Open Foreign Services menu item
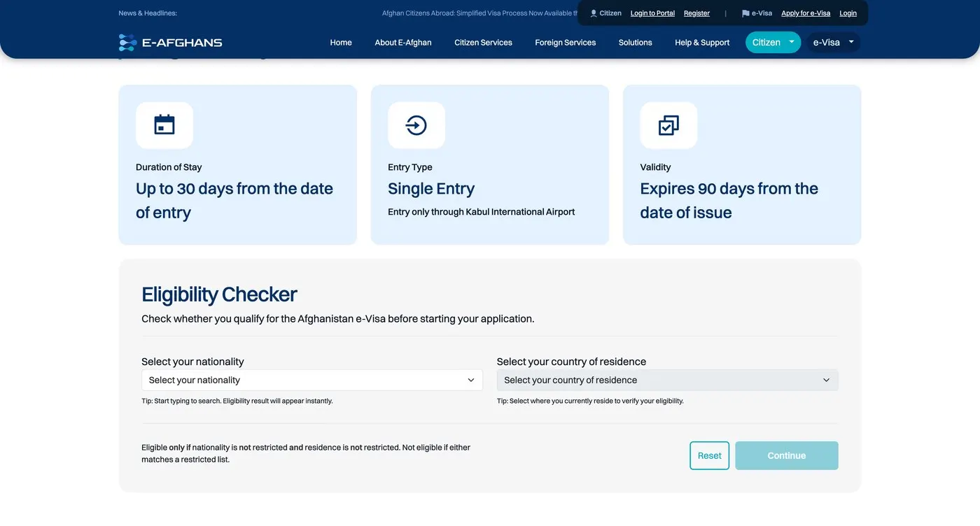The width and height of the screenshot is (980, 526). point(566,43)
